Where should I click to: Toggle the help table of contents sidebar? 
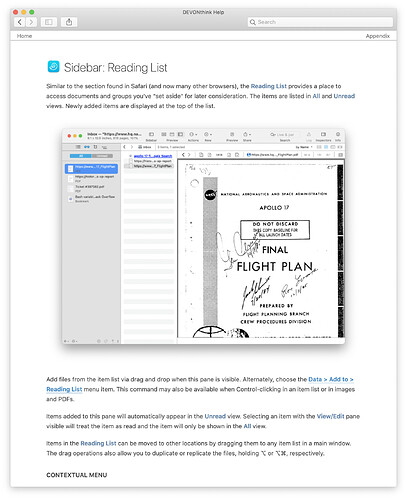49,22
